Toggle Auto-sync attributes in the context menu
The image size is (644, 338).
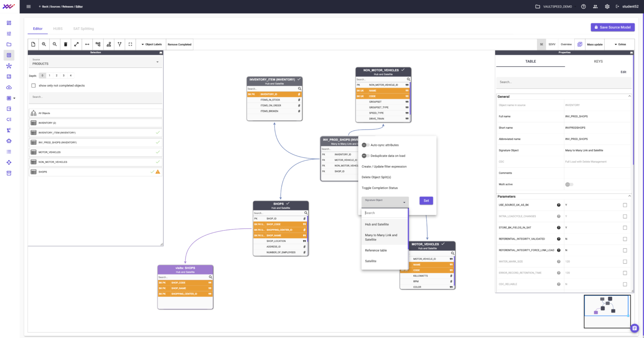pyautogui.click(x=365, y=145)
